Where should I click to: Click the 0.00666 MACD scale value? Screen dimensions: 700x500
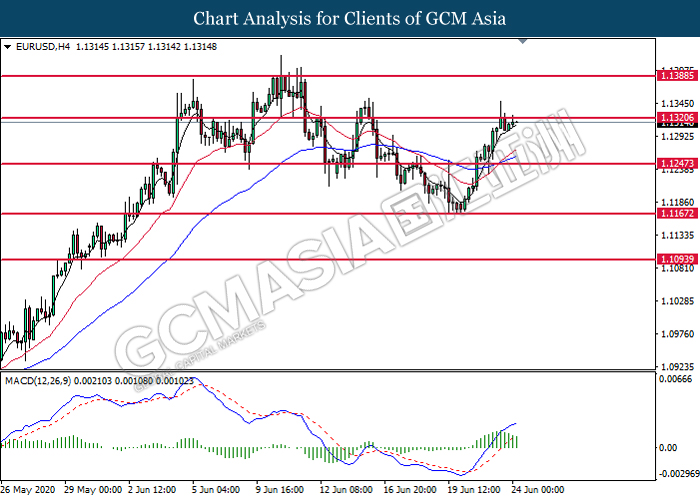coord(675,379)
